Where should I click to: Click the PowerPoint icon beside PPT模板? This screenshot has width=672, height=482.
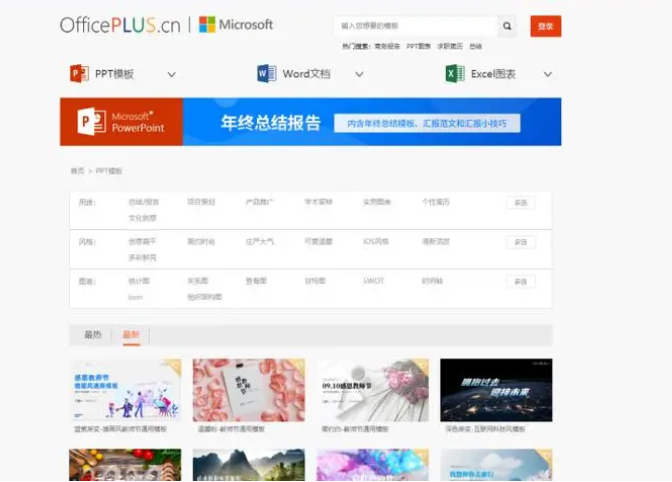coord(79,74)
